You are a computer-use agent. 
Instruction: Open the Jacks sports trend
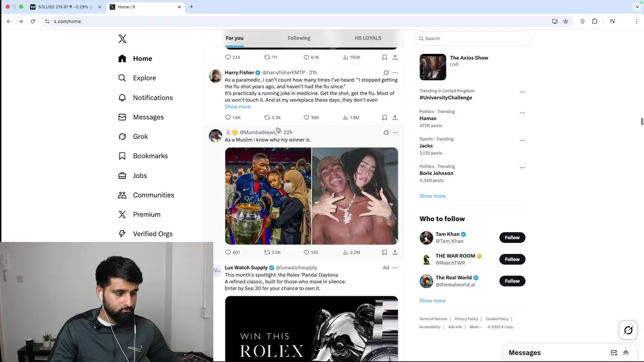[x=426, y=146]
